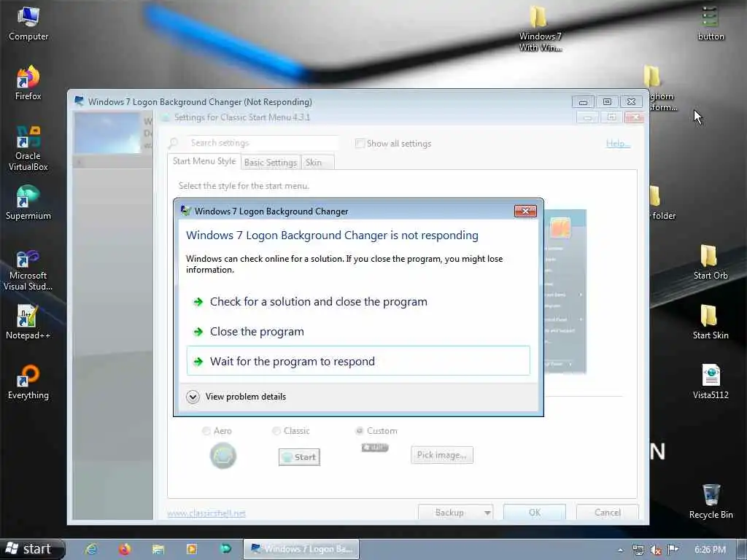Open the 'button' desktop file
The width and height of the screenshot is (747, 560).
711,24
